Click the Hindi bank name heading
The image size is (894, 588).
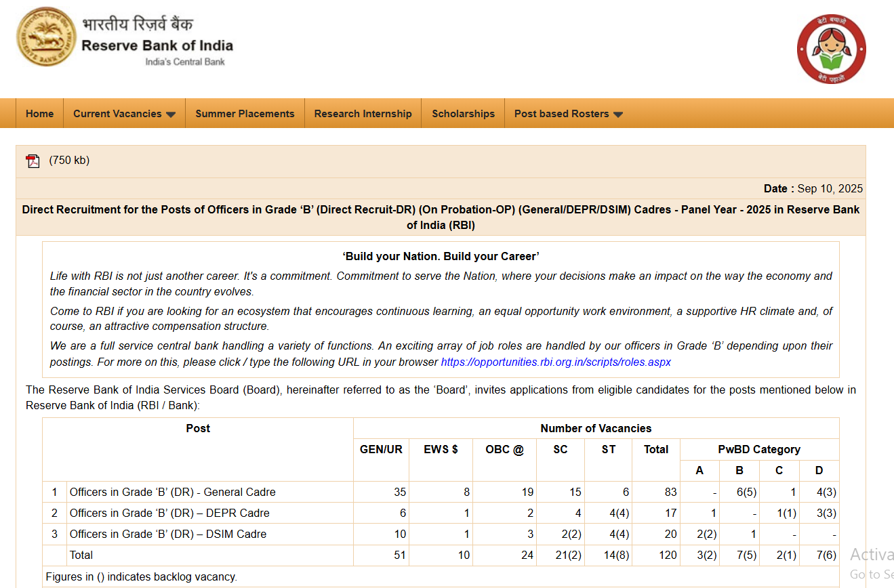click(x=138, y=24)
